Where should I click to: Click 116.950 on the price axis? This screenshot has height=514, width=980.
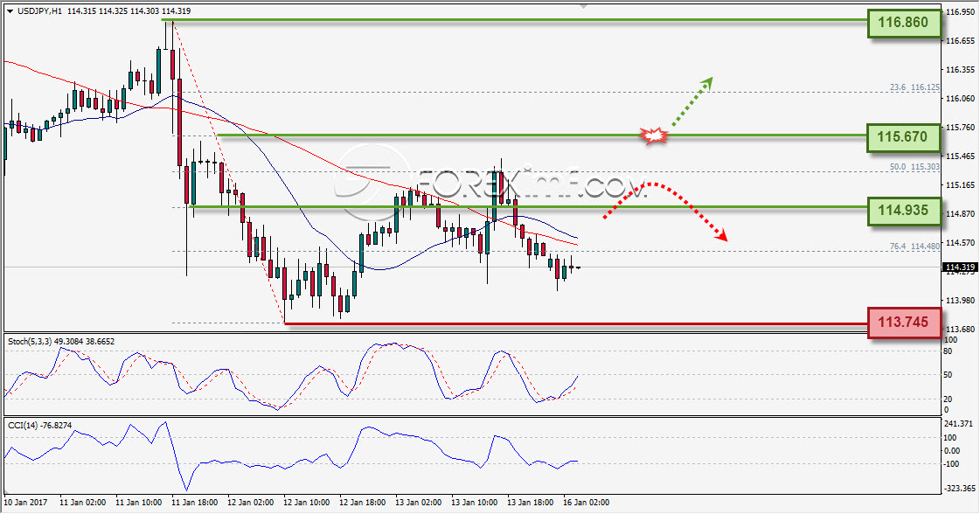point(961,12)
